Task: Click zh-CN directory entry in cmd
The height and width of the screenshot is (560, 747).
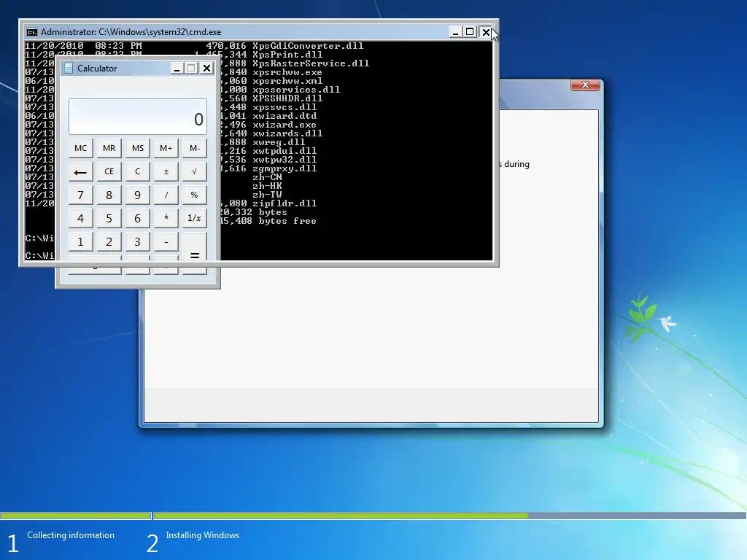Action: pos(267,177)
